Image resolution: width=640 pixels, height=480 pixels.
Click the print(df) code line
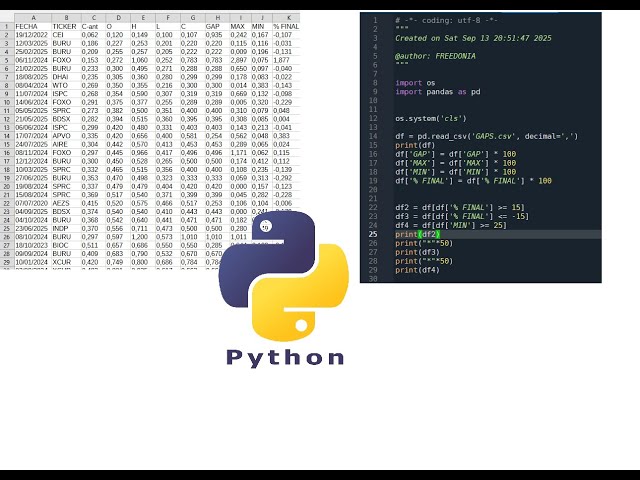pyautogui.click(x=415, y=145)
